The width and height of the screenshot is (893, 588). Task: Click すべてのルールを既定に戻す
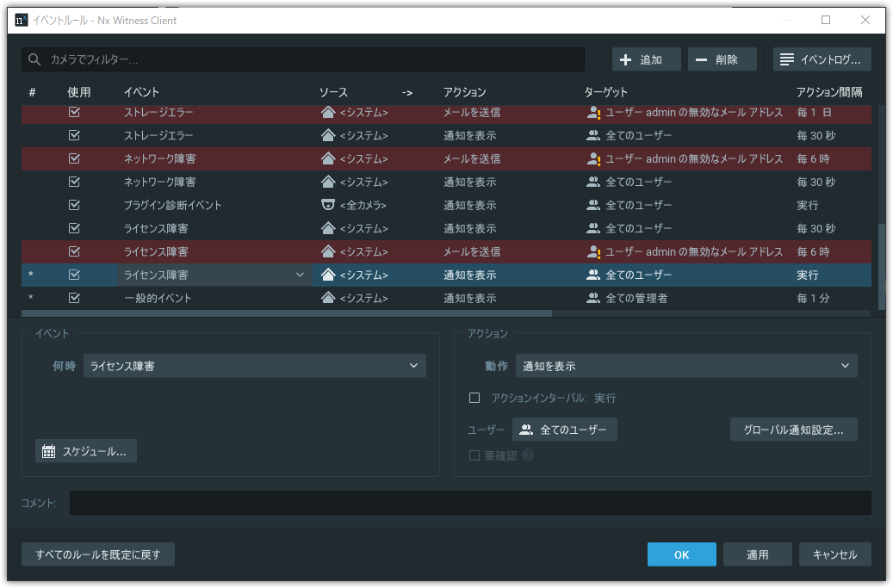(x=98, y=554)
